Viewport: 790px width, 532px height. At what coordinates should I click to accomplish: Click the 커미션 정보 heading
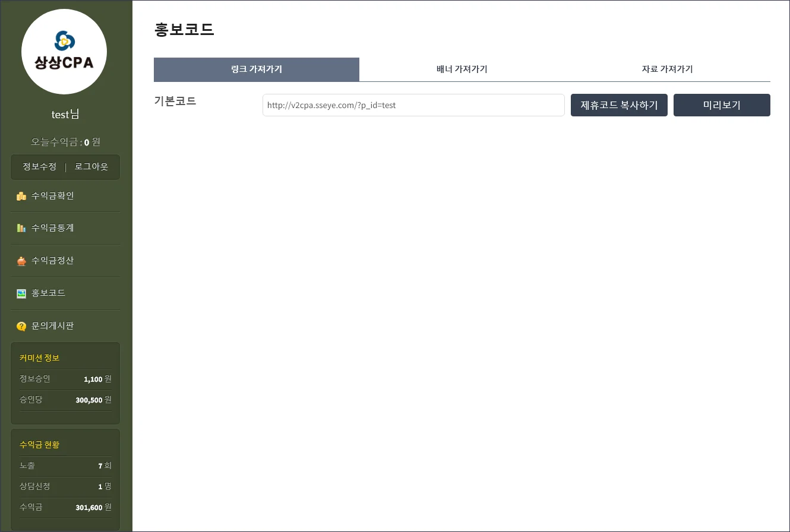pos(39,358)
